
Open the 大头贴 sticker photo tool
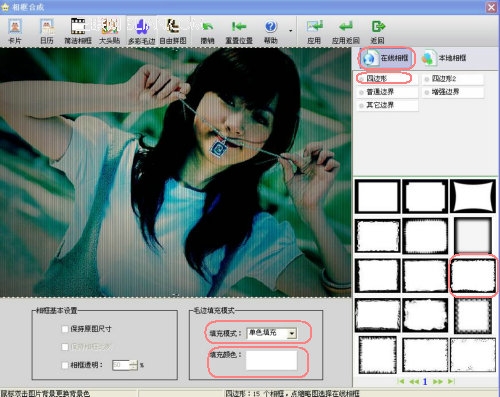click(109, 32)
